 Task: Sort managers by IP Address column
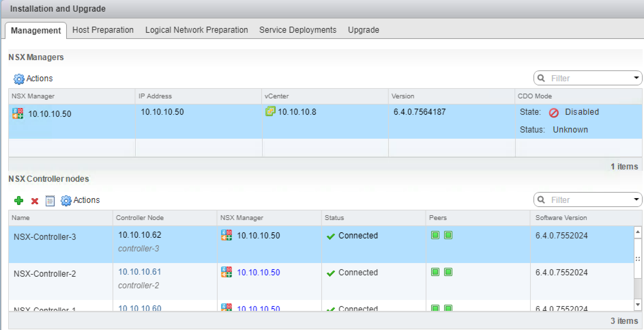(199, 96)
